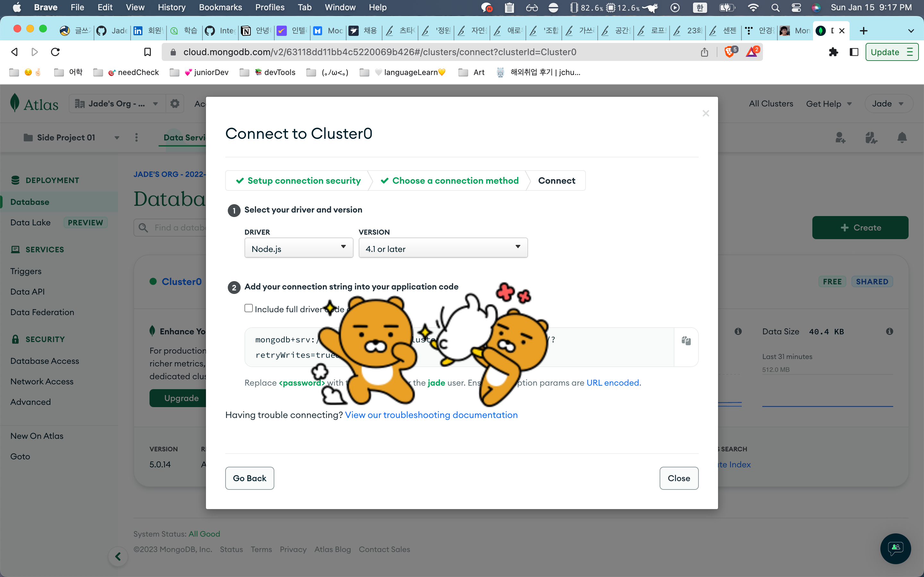Bookmark this page icon in address bar
Image resolution: width=924 pixels, height=577 pixels.
tap(147, 52)
